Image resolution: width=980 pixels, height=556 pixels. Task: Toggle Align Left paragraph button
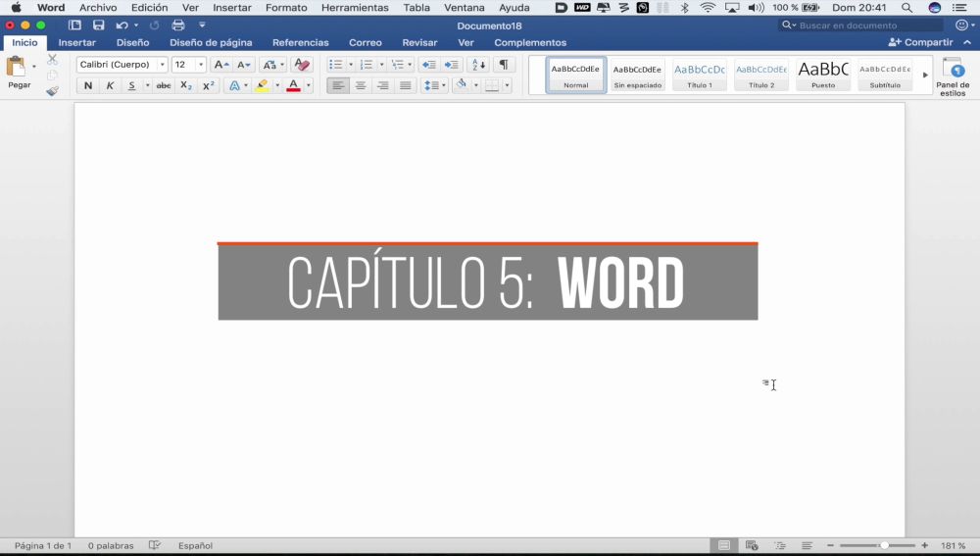tap(338, 85)
